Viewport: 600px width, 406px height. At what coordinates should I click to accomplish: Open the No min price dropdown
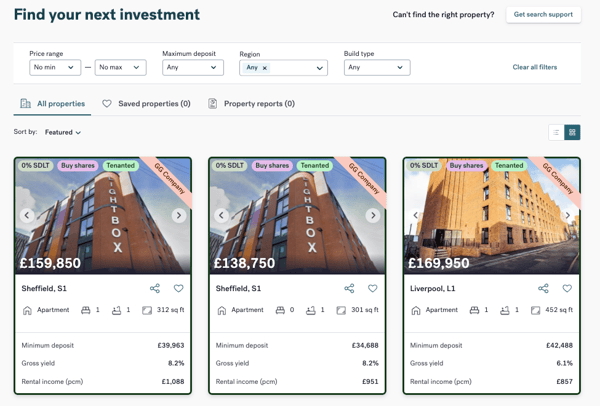click(x=55, y=67)
